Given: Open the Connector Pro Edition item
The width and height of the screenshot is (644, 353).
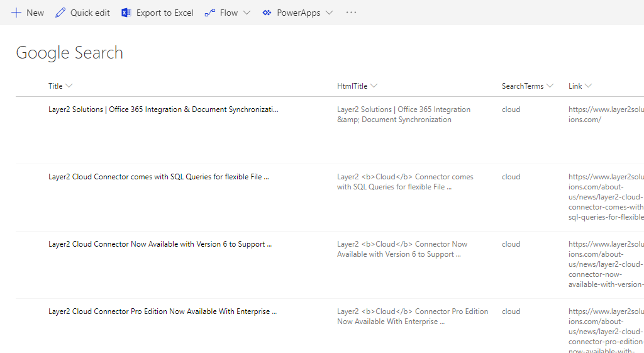Looking at the screenshot, I should 162,311.
